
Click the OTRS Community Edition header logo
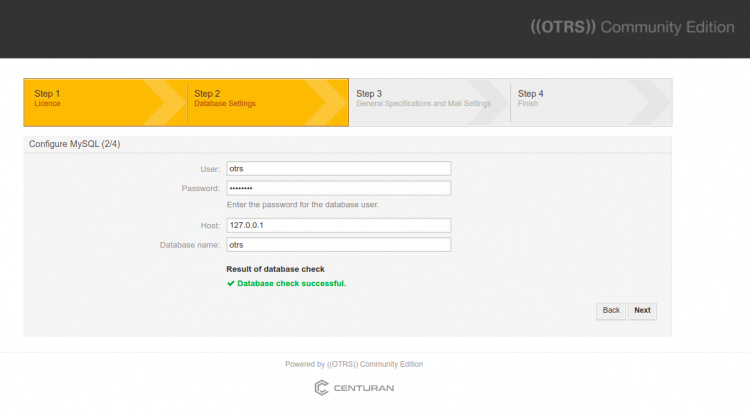pos(631,27)
